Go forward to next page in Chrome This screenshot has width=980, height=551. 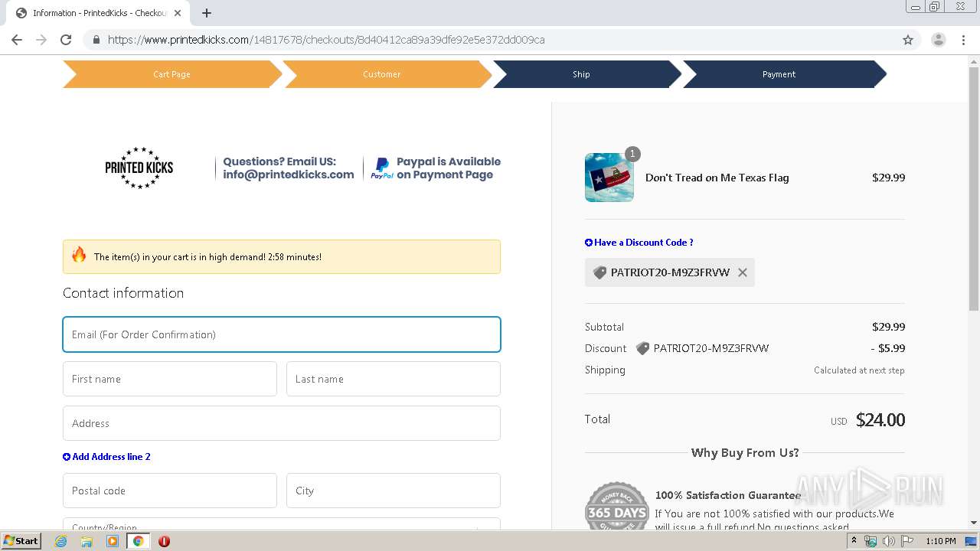(41, 40)
